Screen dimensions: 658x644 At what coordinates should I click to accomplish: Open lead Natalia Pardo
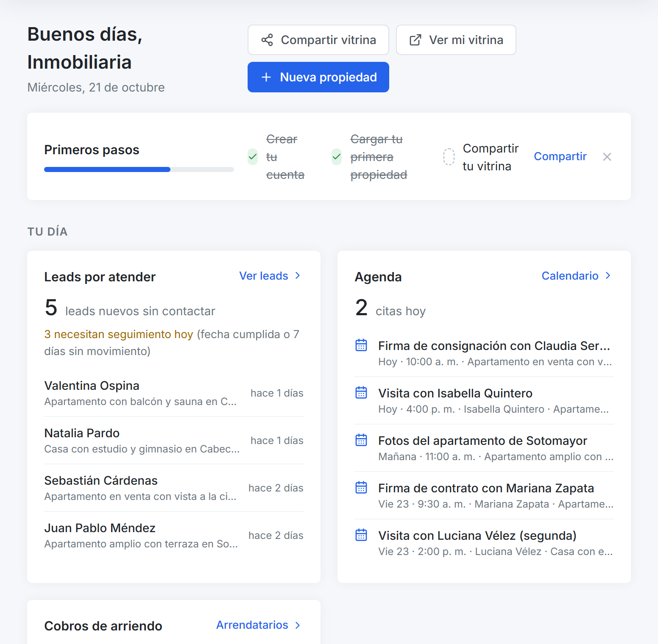[x=174, y=441]
